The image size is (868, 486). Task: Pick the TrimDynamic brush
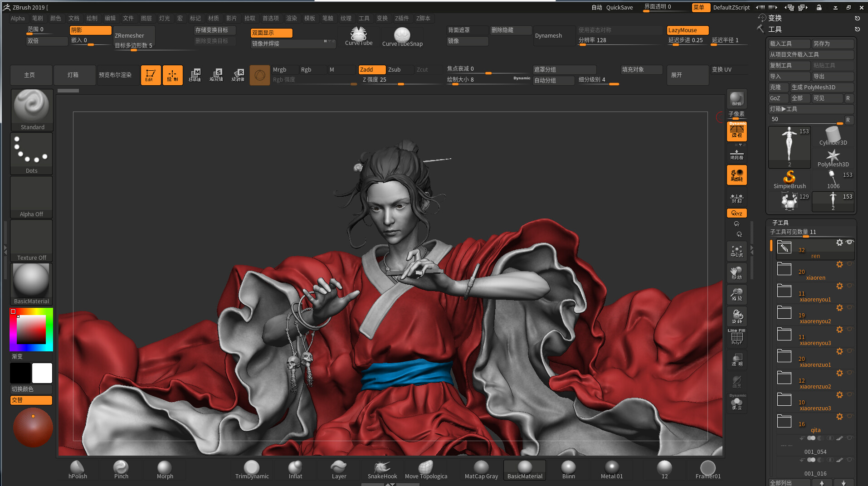point(252,470)
